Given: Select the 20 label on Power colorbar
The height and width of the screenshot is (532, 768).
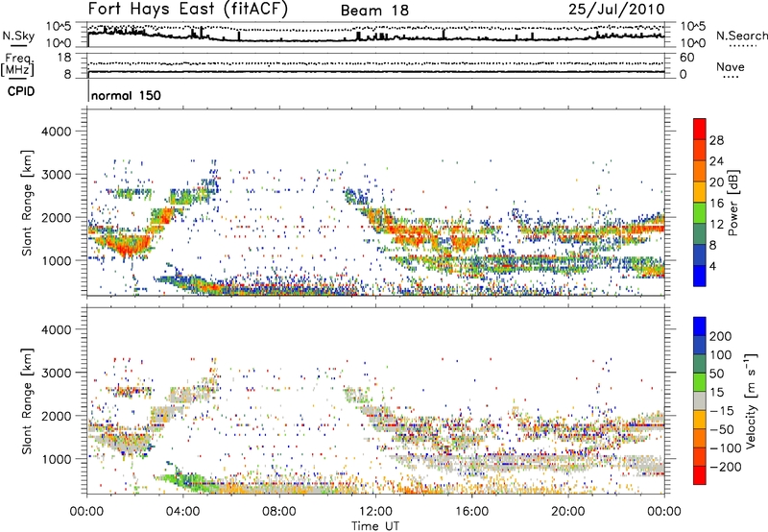Looking at the screenshot, I should (x=716, y=182).
